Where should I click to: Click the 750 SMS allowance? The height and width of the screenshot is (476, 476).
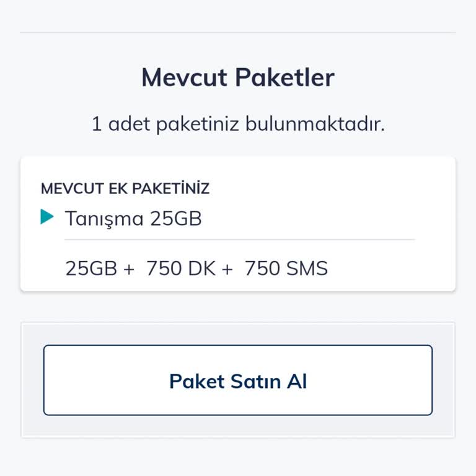click(x=286, y=269)
